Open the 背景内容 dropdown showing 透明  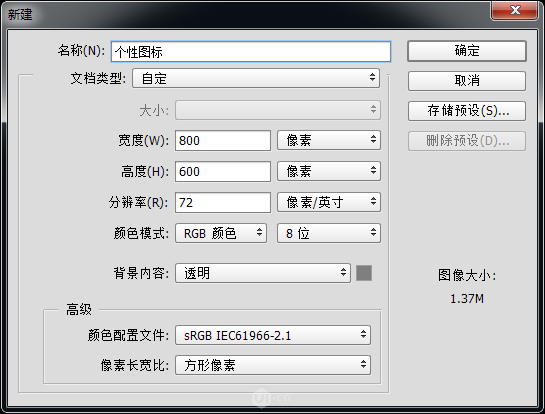click(263, 273)
